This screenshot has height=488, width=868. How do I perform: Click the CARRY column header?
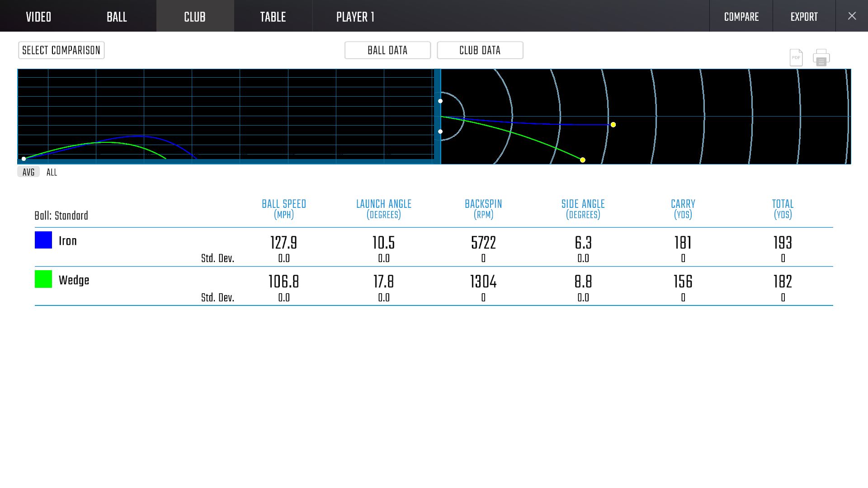pyautogui.click(x=683, y=209)
